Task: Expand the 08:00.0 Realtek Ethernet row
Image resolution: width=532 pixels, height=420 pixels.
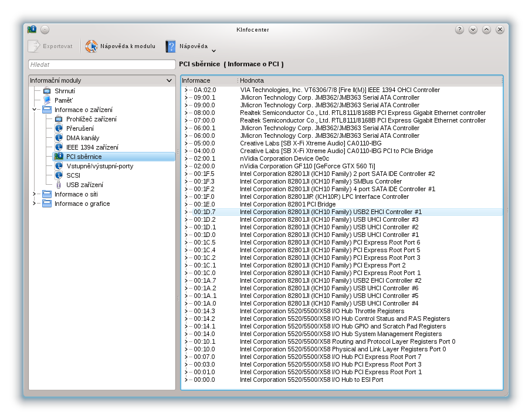Action: (x=186, y=113)
